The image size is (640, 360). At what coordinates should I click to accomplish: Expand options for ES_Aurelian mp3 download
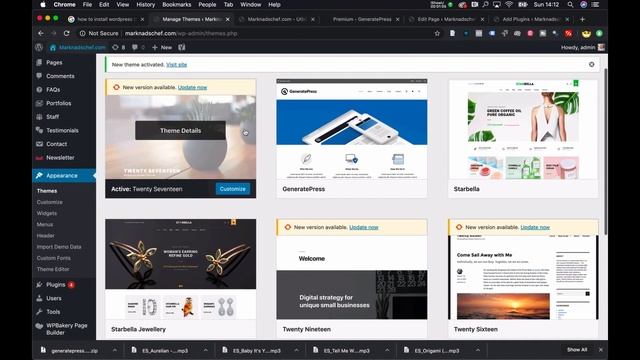(x=205, y=350)
